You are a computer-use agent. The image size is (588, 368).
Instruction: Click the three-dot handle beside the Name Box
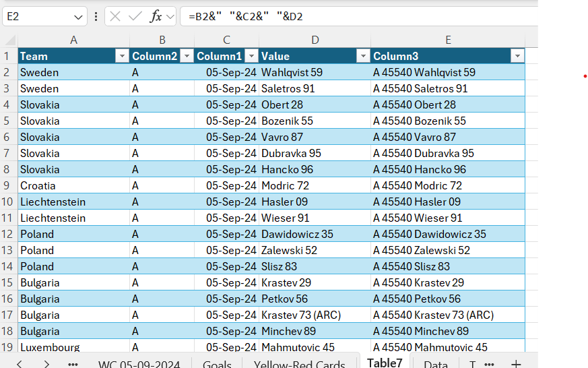(96, 16)
